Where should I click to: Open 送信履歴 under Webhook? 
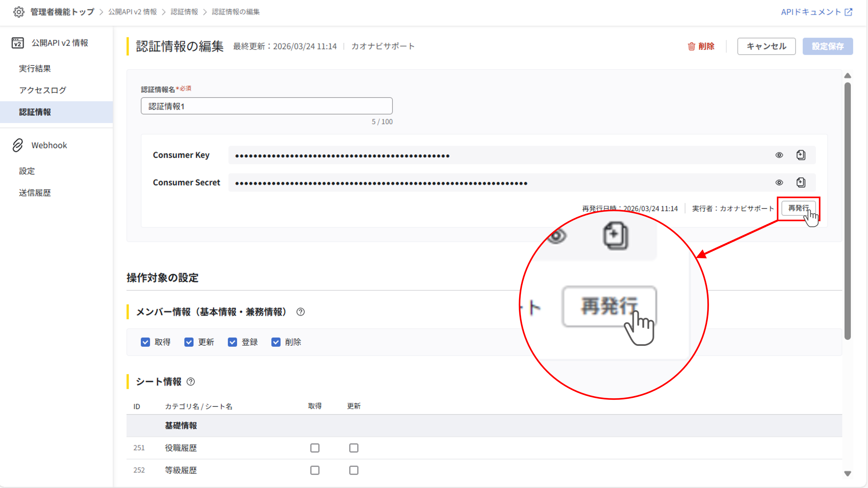coord(35,193)
